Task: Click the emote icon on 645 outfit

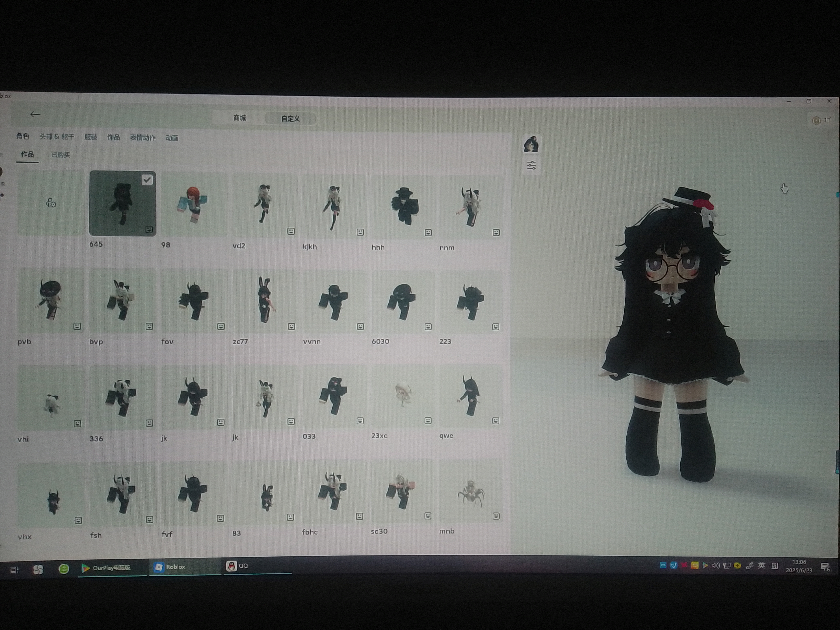Action: tap(149, 229)
